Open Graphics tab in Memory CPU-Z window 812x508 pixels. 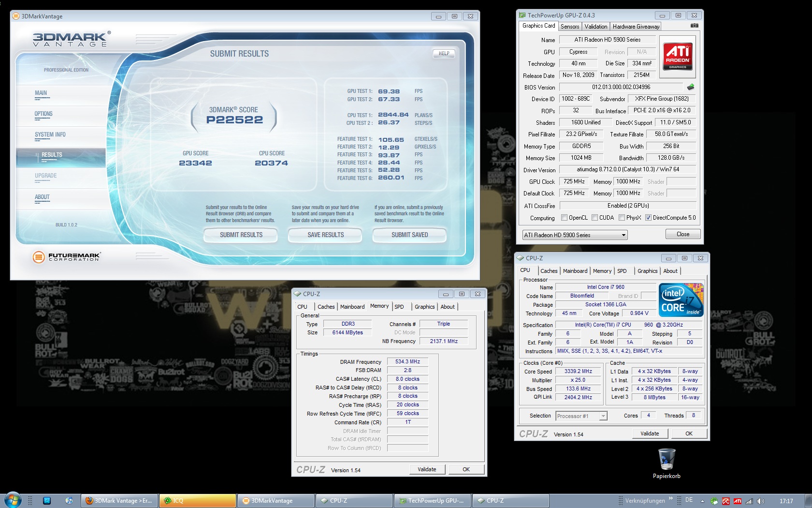point(424,307)
